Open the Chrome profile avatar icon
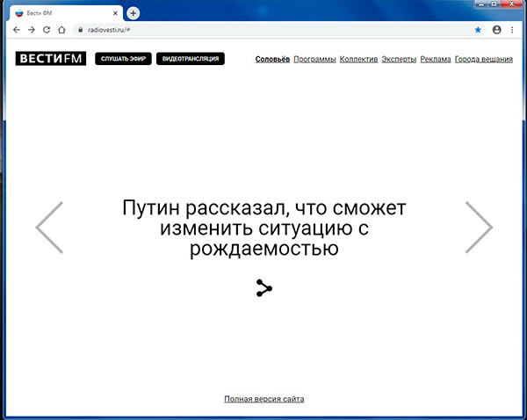527x420 pixels. pyautogui.click(x=497, y=29)
